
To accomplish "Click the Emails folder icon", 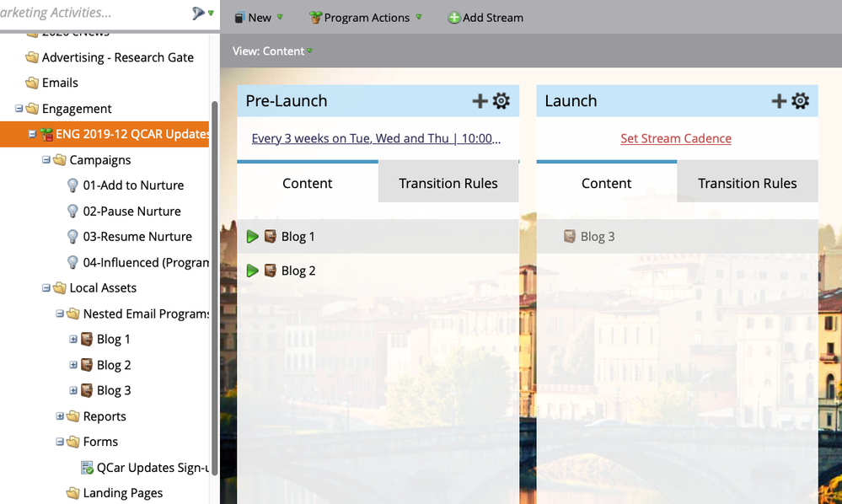I will [32, 83].
